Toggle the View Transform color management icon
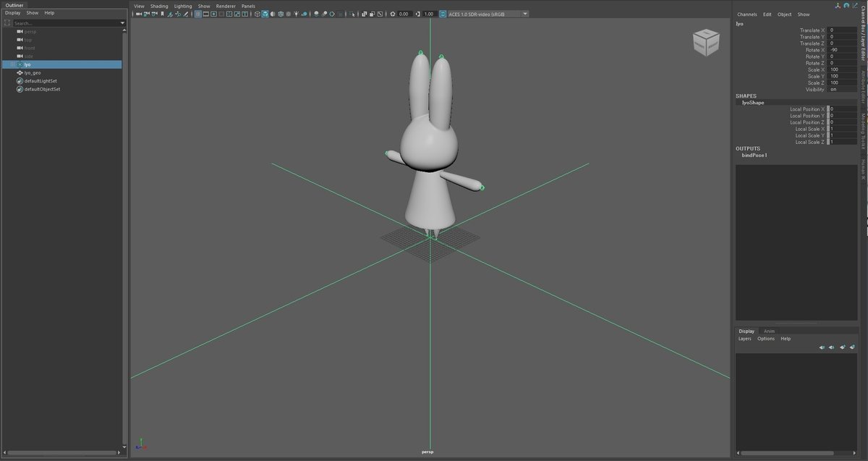This screenshot has width=868, height=461. [x=443, y=14]
